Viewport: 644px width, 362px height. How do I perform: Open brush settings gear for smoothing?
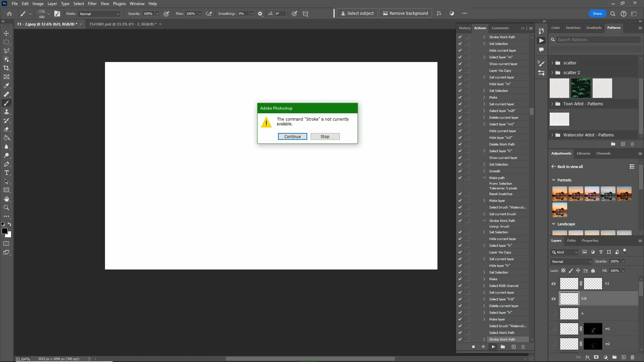click(260, 14)
